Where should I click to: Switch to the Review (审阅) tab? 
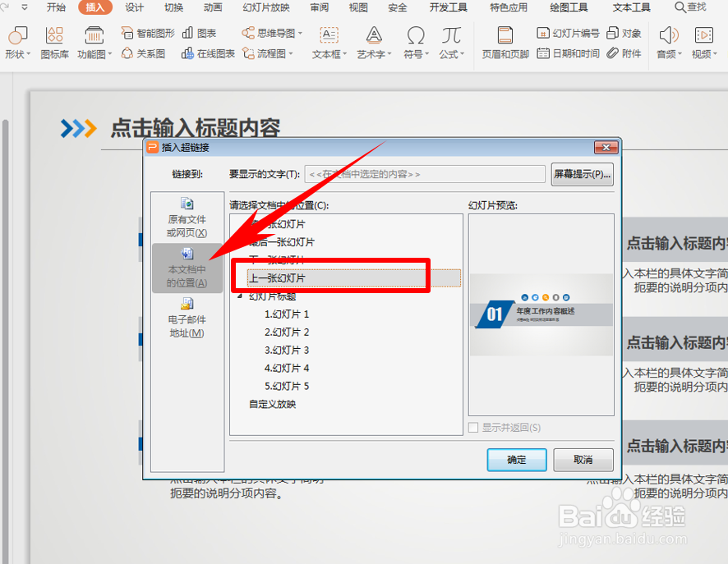tap(319, 7)
